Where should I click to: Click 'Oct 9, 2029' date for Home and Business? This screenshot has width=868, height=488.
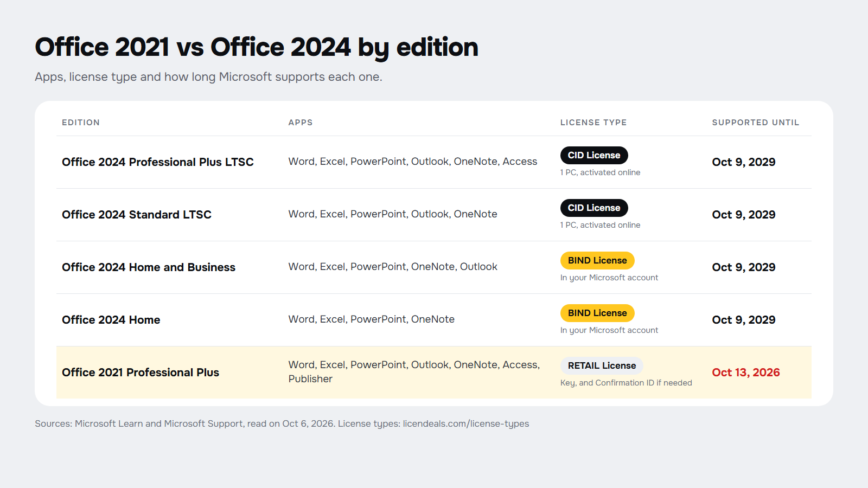tap(744, 267)
